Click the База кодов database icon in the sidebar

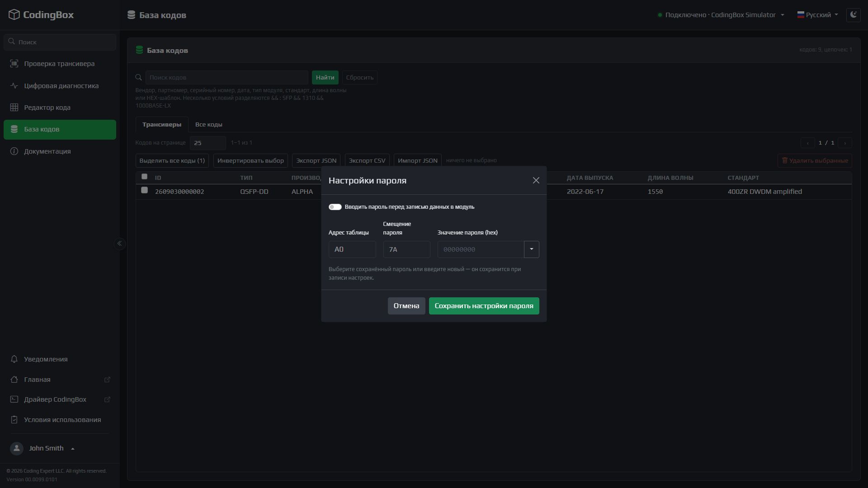click(x=14, y=129)
